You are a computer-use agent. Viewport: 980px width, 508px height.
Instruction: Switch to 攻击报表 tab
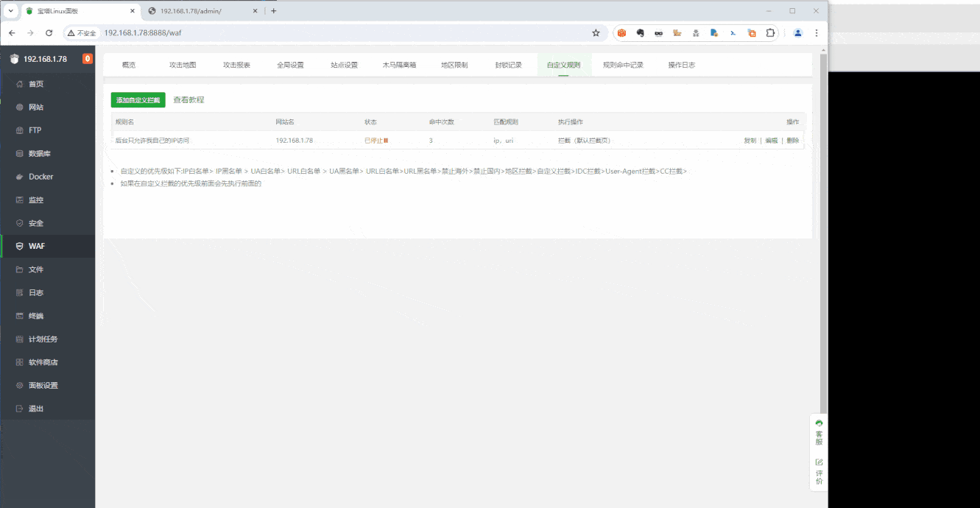click(236, 65)
